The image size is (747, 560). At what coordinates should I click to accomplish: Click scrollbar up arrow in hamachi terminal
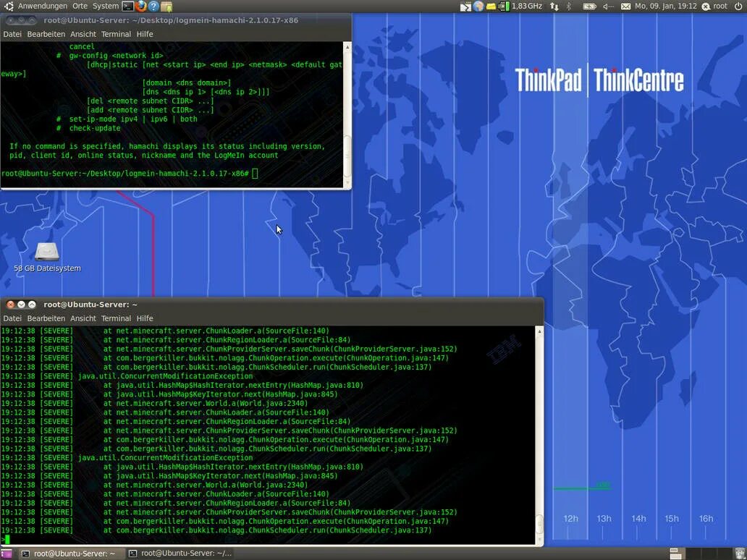click(x=347, y=47)
